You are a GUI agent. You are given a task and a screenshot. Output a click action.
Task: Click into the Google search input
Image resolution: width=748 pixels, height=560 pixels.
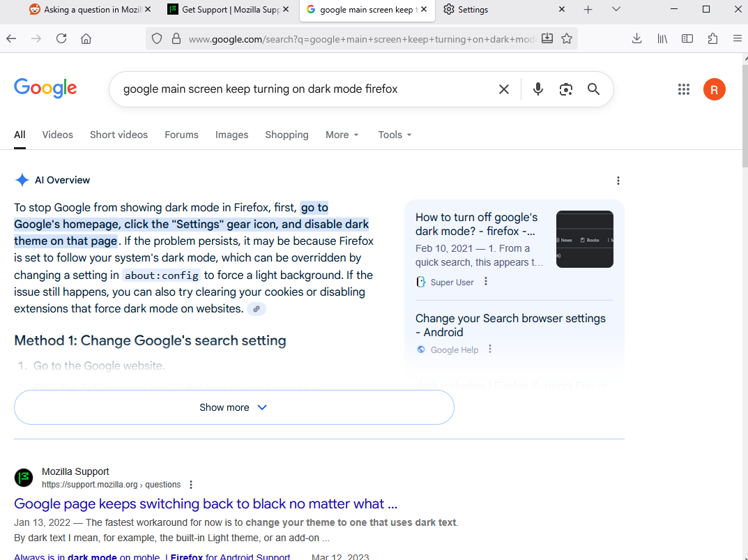pos(305,89)
